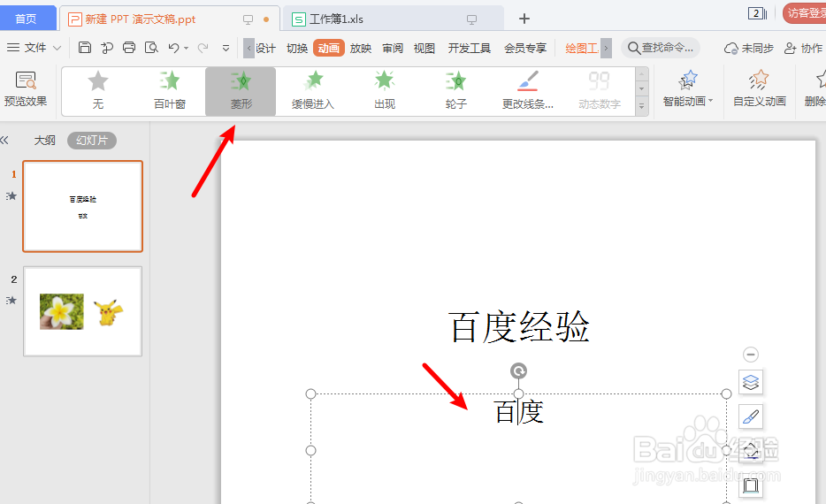
Task: Show previous animation gallery row using the up arrow
Action: pyautogui.click(x=642, y=74)
